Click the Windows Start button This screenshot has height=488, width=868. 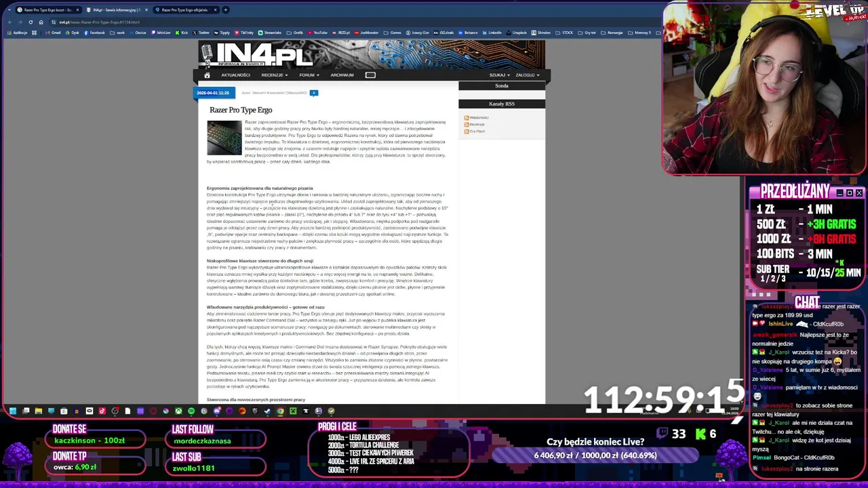pos(13,411)
